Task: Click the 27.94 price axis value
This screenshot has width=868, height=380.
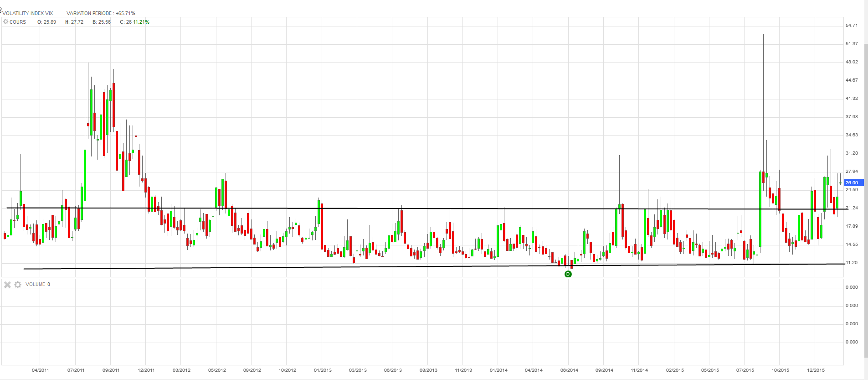Action: pyautogui.click(x=852, y=172)
